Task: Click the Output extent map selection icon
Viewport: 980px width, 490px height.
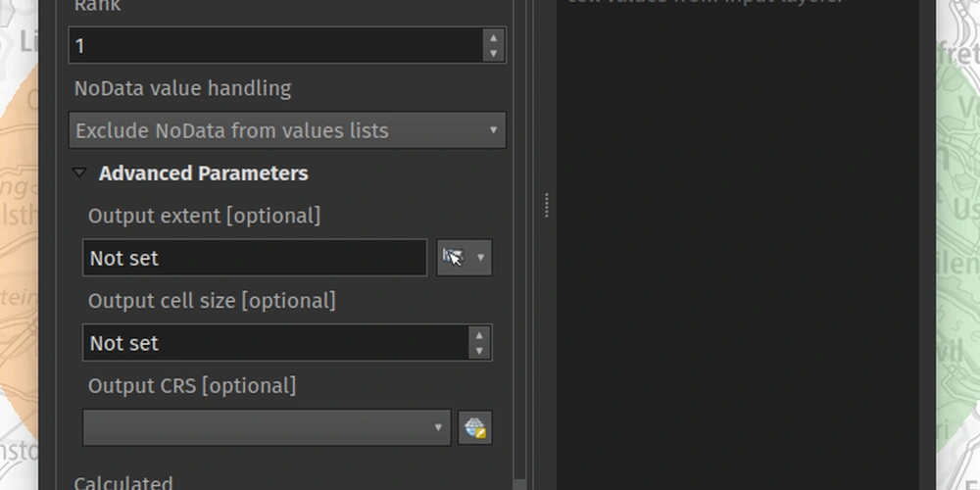Action: (453, 258)
